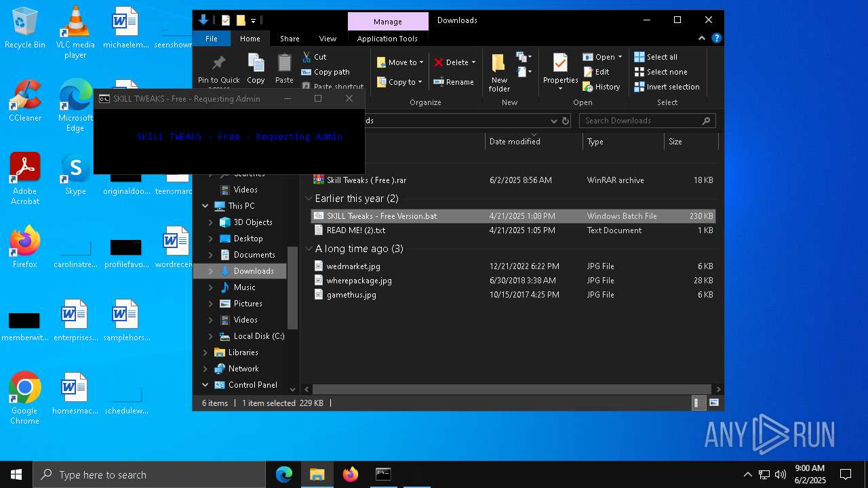Open Microsoft Edge from taskbar
This screenshot has height=488, width=868.
click(x=283, y=474)
